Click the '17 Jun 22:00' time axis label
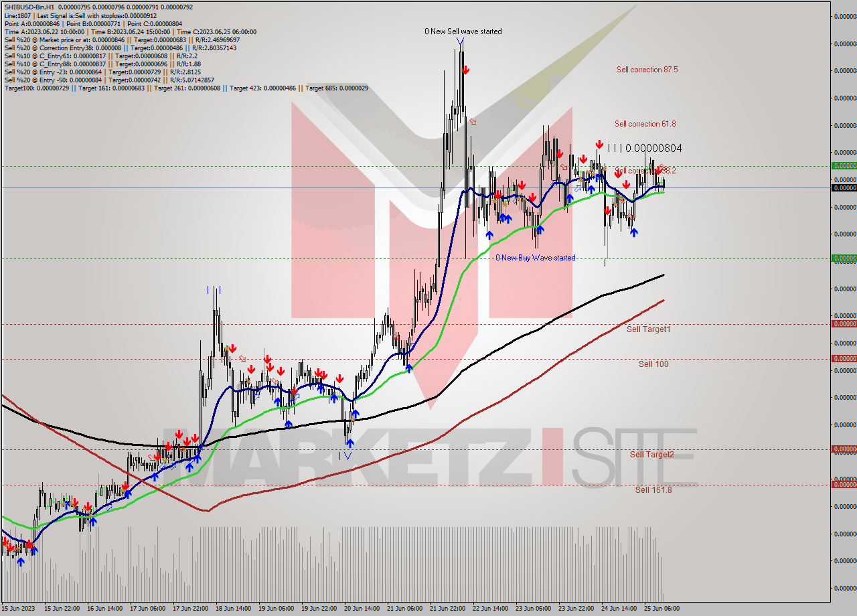The image size is (857, 616). [x=190, y=609]
